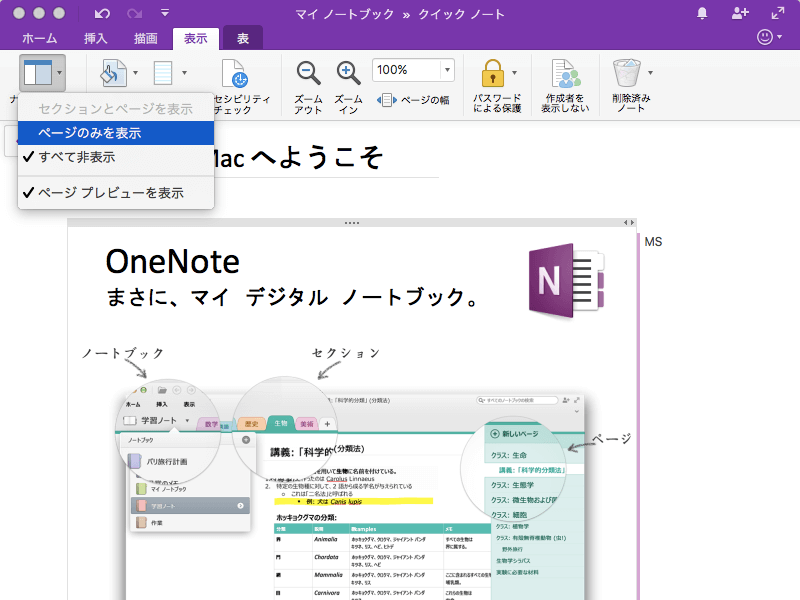Screen dimensions: 800x600
Task: Open the quick access toolbar customize arrow
Action: pyautogui.click(x=165, y=13)
